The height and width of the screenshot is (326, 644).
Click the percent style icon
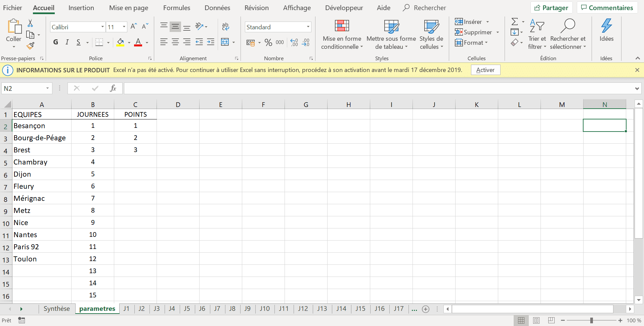268,42
